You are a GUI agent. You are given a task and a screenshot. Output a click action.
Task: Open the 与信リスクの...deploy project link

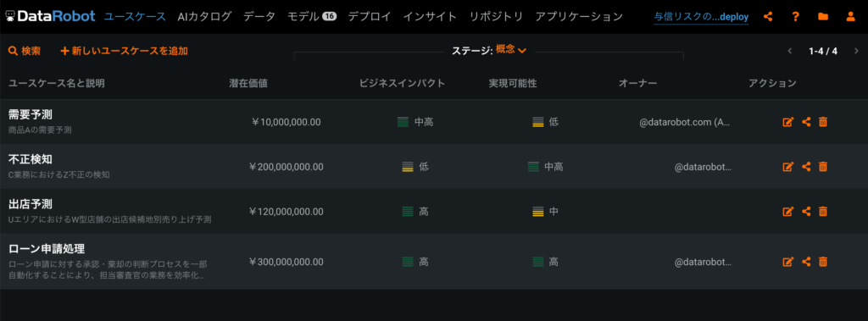[x=701, y=17]
